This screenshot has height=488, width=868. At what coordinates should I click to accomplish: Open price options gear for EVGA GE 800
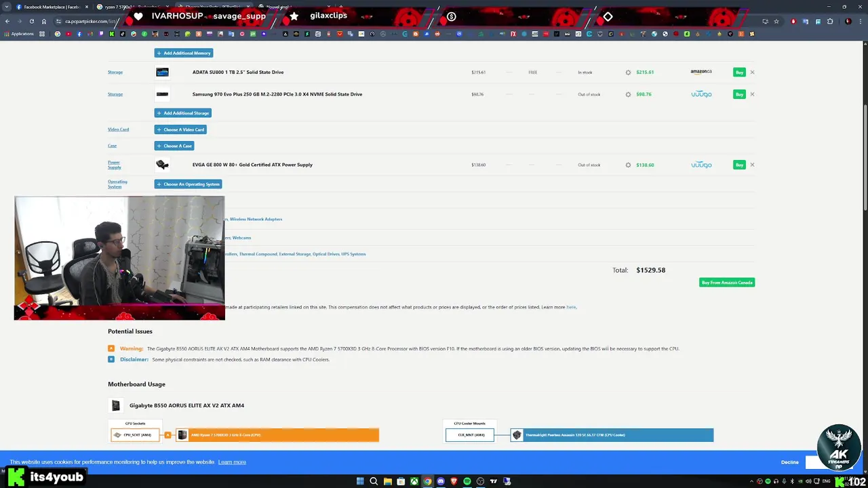pyautogui.click(x=628, y=165)
